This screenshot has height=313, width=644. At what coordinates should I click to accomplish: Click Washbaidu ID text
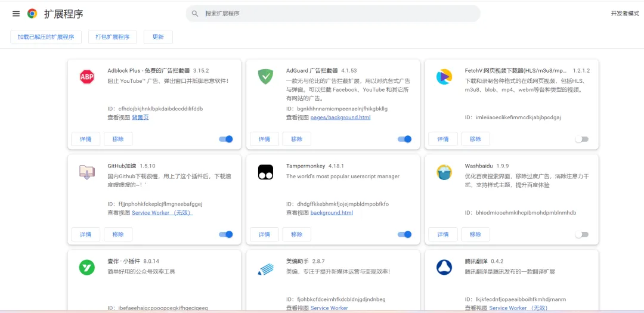(521, 213)
